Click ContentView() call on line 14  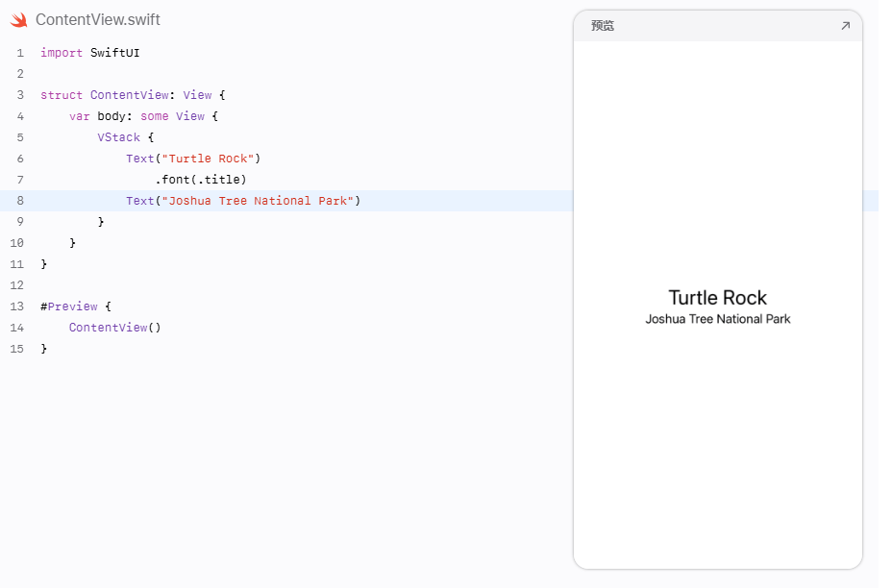click(115, 328)
